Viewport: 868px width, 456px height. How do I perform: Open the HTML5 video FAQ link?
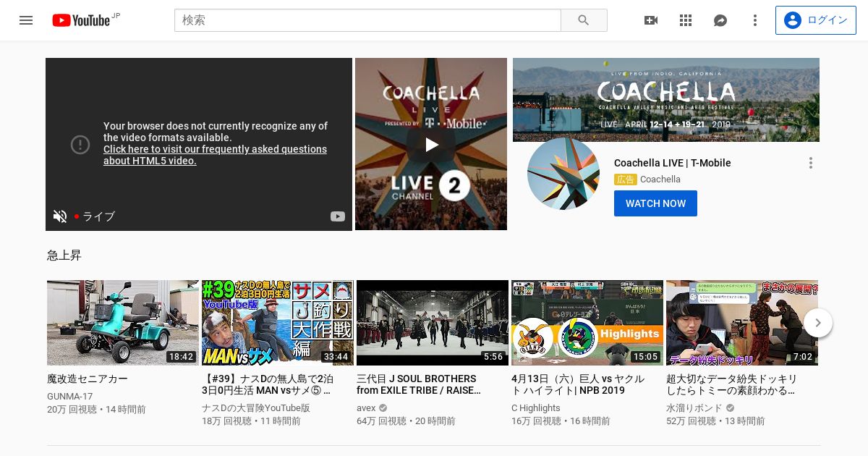[x=215, y=155]
